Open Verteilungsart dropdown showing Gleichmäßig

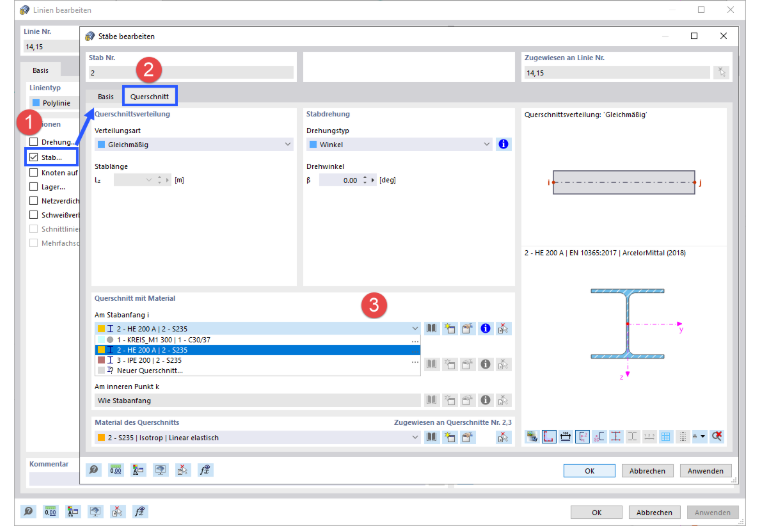click(194, 144)
